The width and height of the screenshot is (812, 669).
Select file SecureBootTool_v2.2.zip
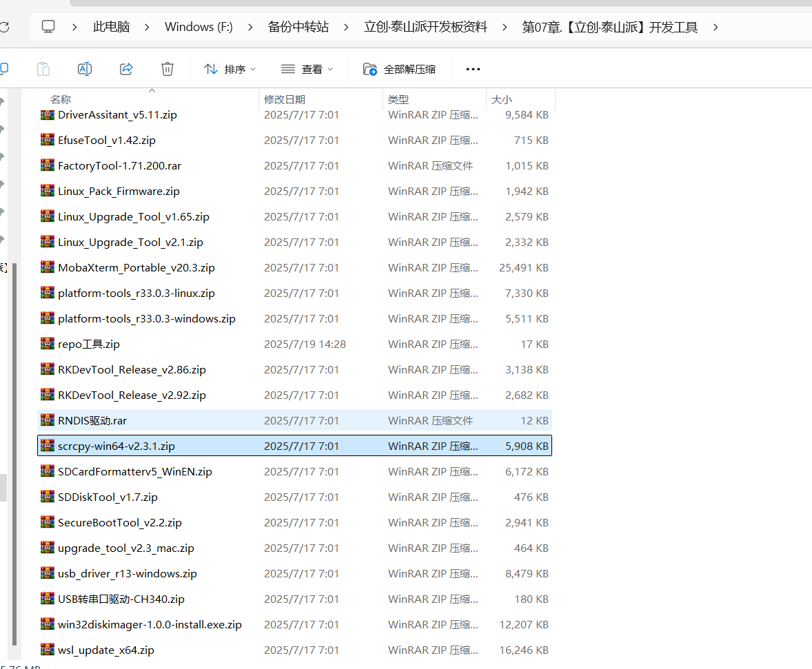tap(294, 522)
